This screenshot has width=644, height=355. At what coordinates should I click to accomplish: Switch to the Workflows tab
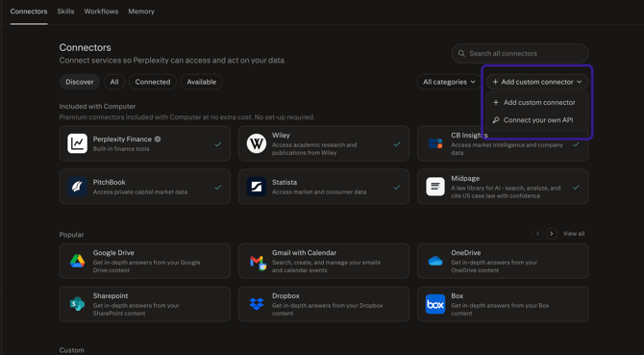[x=101, y=12]
